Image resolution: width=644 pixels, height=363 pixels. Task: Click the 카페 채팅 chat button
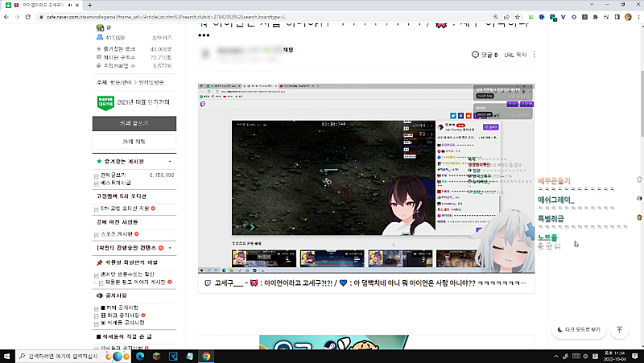[x=134, y=142]
